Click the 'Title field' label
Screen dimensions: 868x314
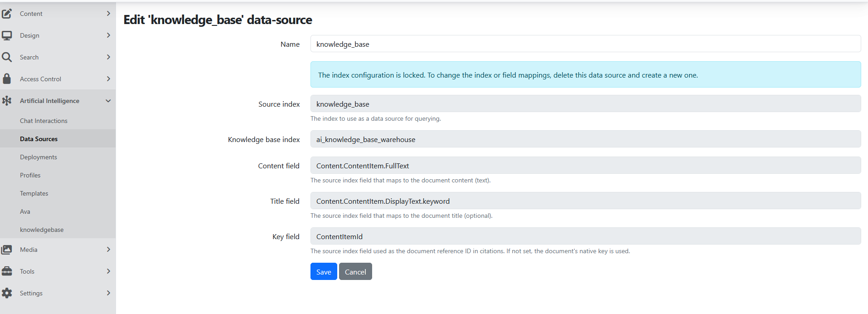click(285, 201)
